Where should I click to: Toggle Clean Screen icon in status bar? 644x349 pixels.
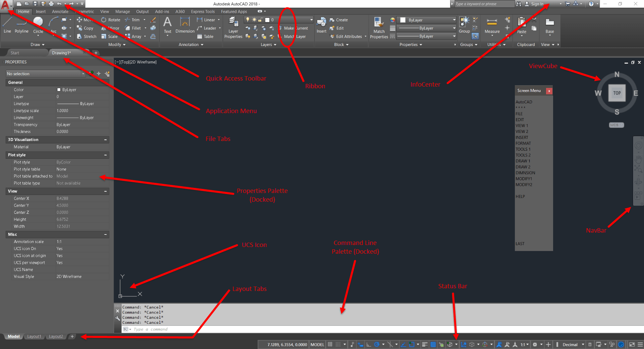(632, 344)
